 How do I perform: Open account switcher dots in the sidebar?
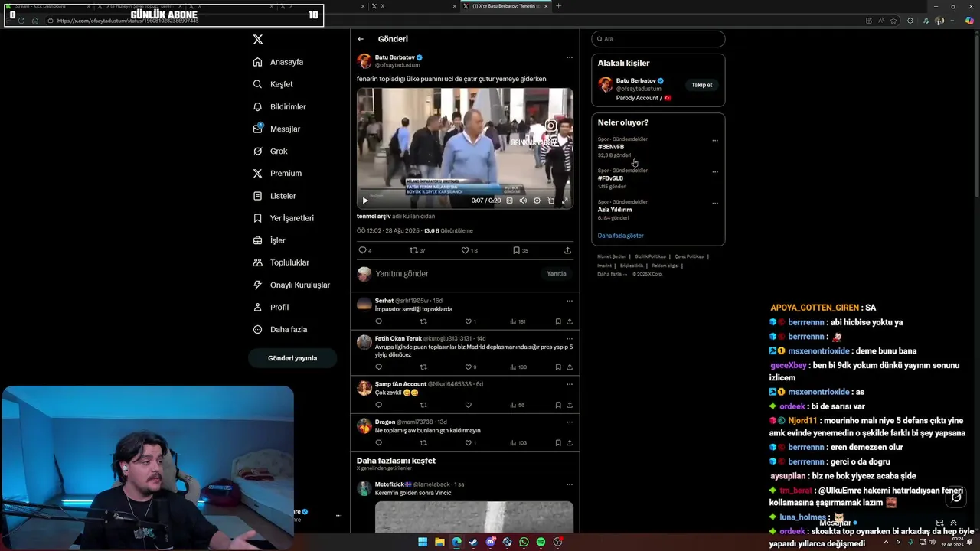point(338,515)
